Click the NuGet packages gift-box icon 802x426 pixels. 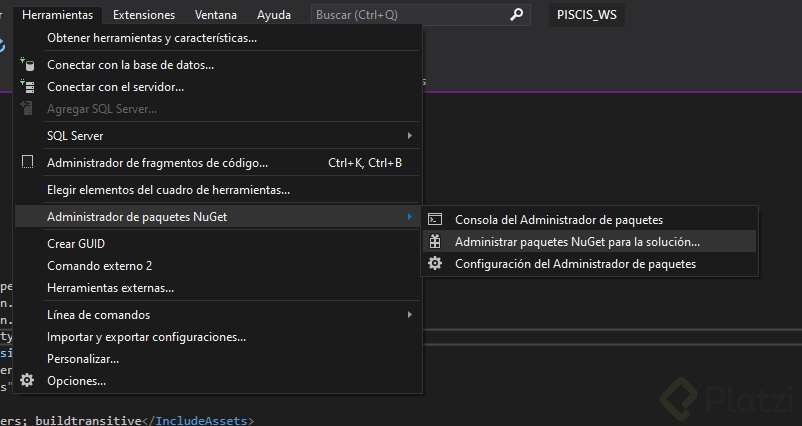(435, 241)
